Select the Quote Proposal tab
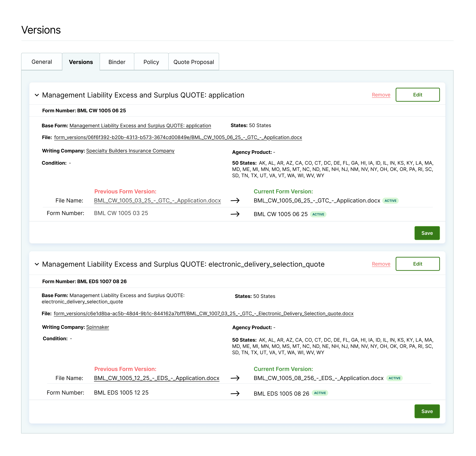This screenshot has height=456, width=476. pyautogui.click(x=194, y=62)
